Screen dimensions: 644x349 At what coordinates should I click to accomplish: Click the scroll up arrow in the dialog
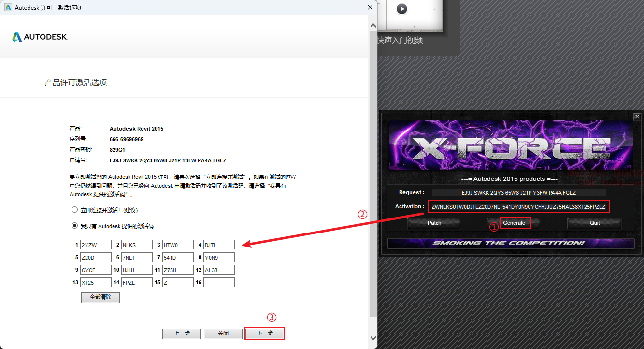click(x=372, y=25)
